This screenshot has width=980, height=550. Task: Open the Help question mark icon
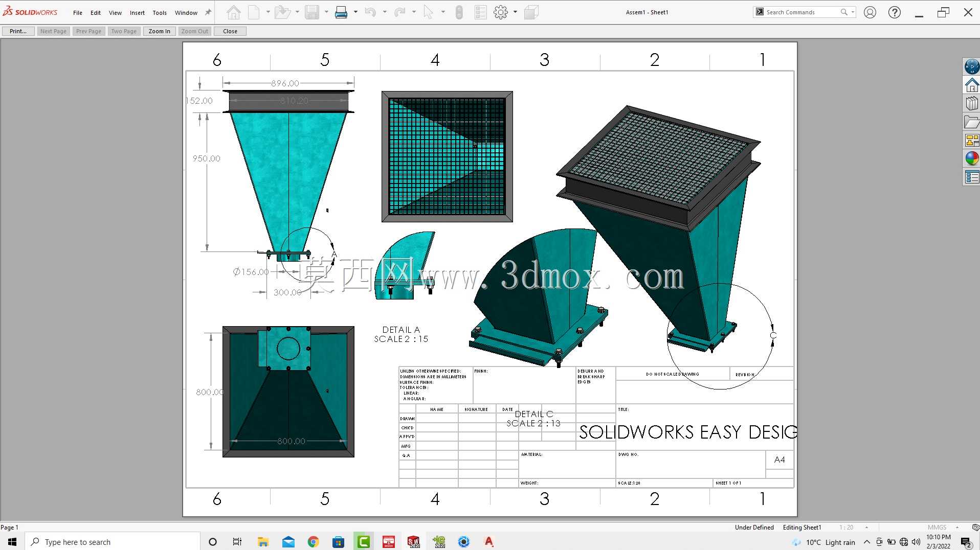pyautogui.click(x=894, y=12)
